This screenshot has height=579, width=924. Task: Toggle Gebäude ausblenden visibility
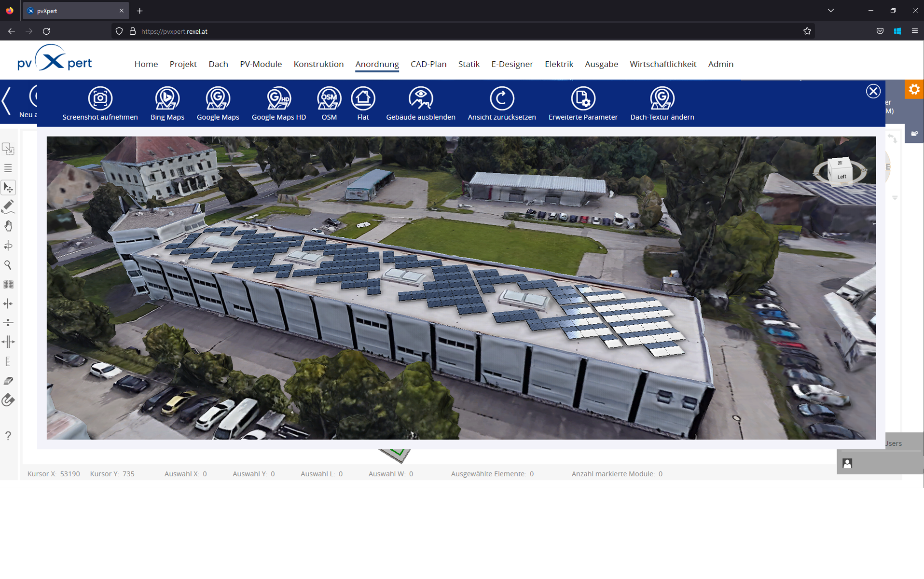coord(420,99)
